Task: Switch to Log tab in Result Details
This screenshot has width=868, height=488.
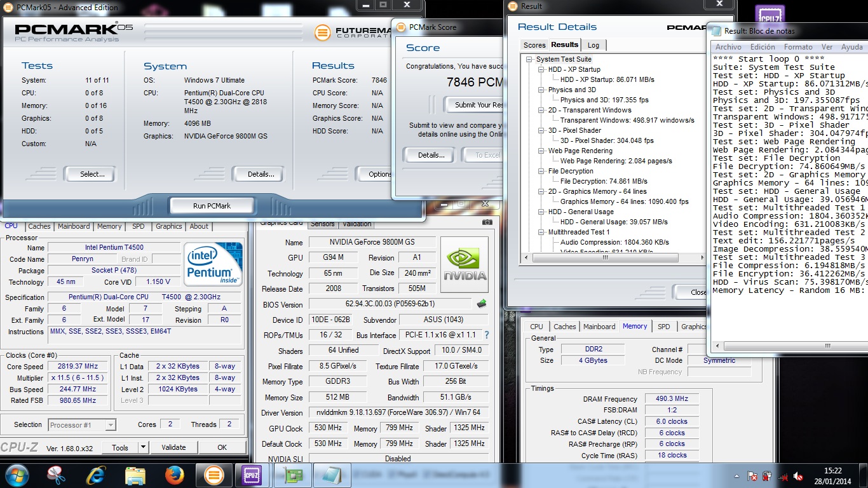Action: (x=593, y=45)
